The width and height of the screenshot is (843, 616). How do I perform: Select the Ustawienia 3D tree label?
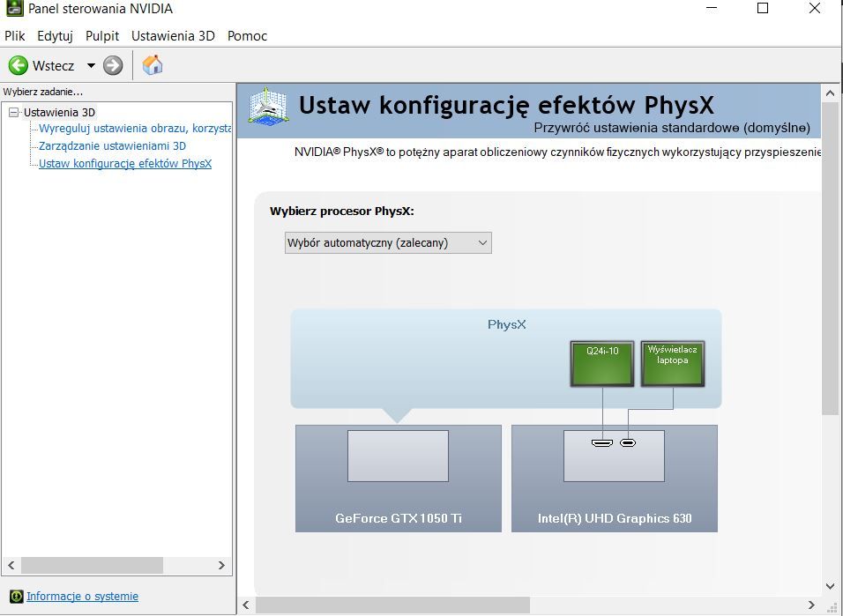click(59, 112)
